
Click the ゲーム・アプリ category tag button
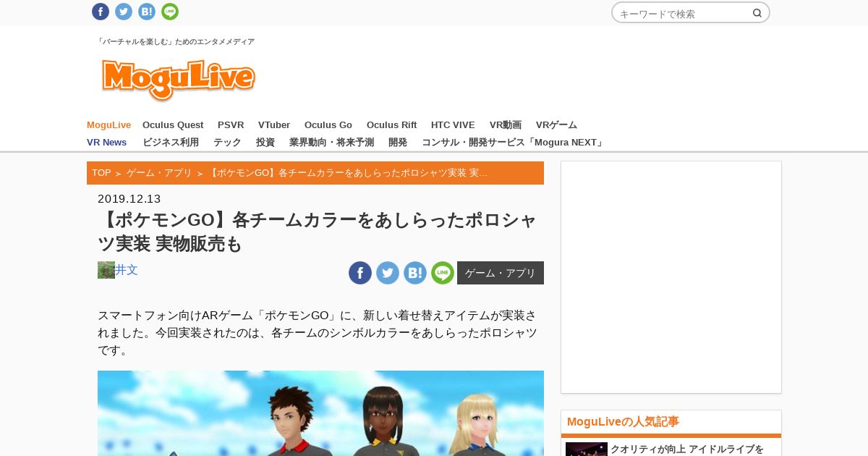(501, 273)
